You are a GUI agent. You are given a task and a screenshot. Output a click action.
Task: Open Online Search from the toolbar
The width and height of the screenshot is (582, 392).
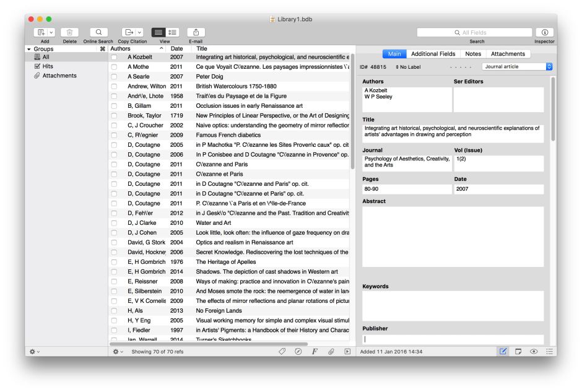[98, 32]
